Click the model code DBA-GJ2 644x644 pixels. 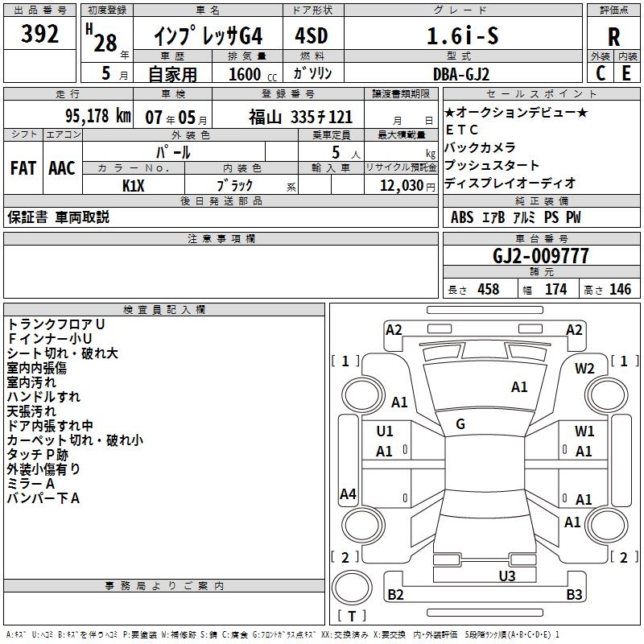(x=461, y=74)
